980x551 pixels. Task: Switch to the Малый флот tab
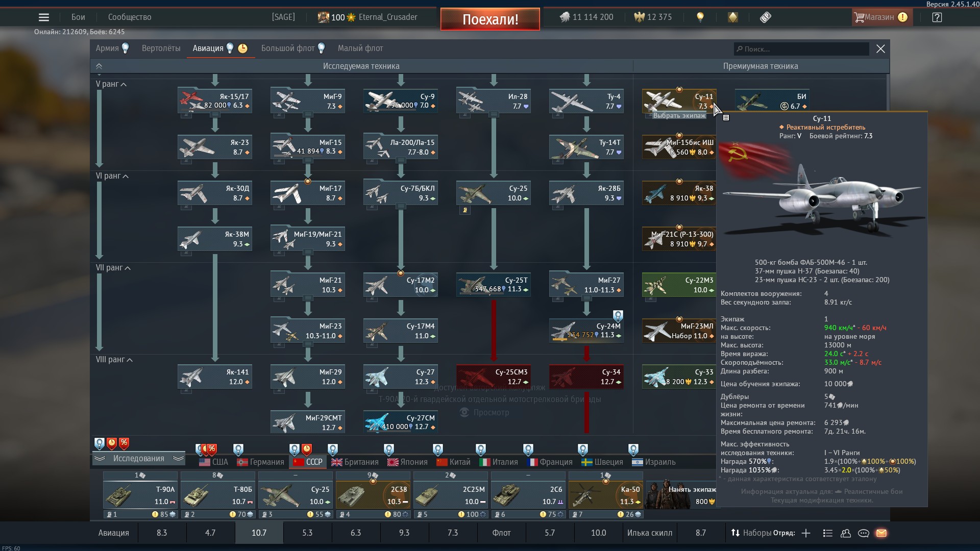pos(360,48)
